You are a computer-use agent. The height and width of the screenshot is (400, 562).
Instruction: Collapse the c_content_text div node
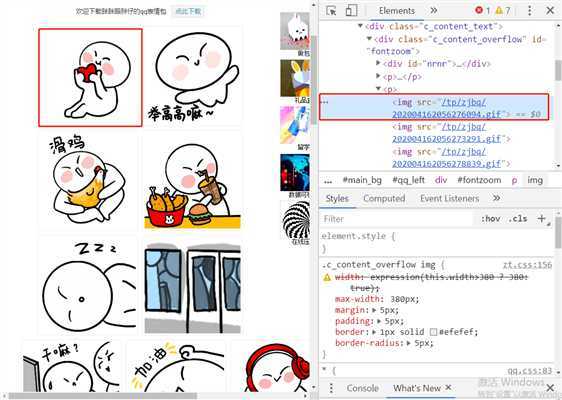click(x=361, y=26)
